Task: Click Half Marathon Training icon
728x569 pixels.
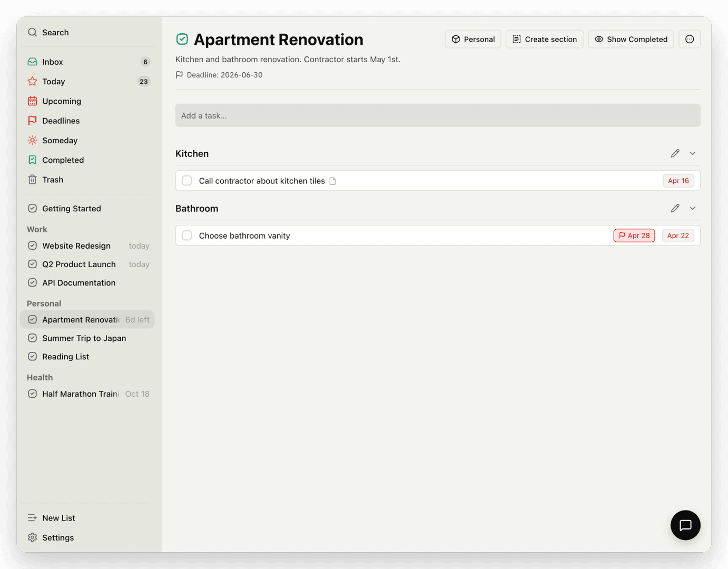Action: pos(33,394)
